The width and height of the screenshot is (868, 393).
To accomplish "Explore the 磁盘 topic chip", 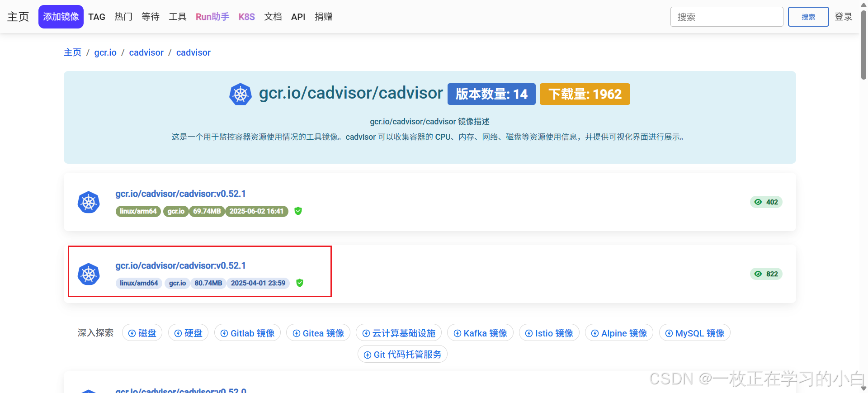I will click(142, 333).
